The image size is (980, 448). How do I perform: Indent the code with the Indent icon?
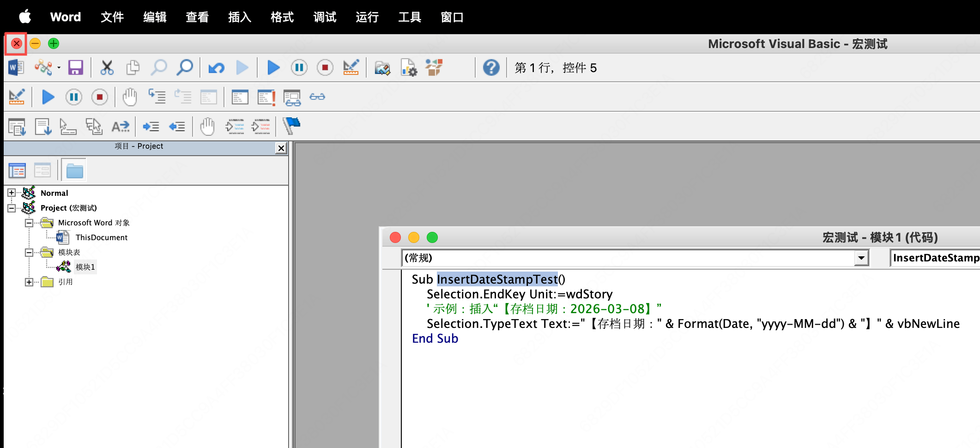[x=151, y=127]
